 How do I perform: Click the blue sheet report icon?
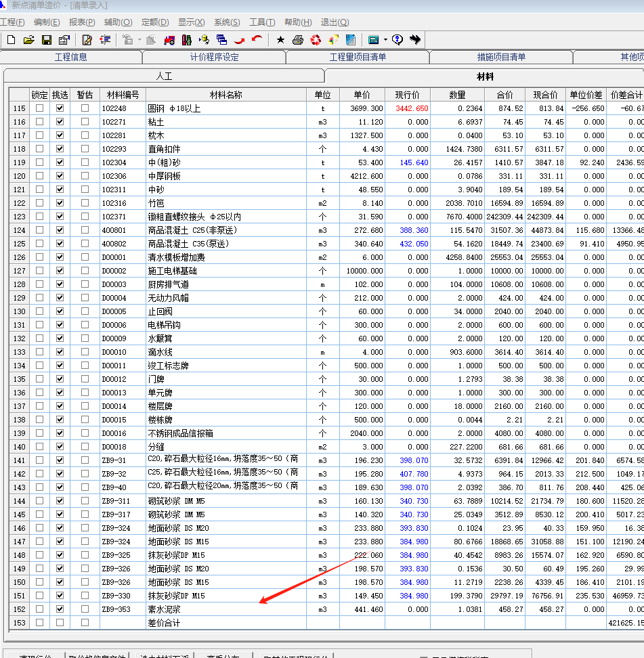click(351, 40)
